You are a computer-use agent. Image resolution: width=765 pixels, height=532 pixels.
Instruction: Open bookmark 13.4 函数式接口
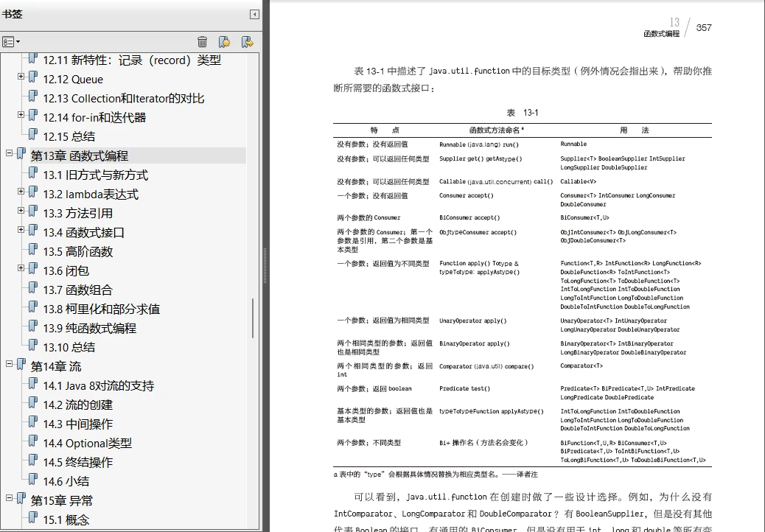point(83,233)
